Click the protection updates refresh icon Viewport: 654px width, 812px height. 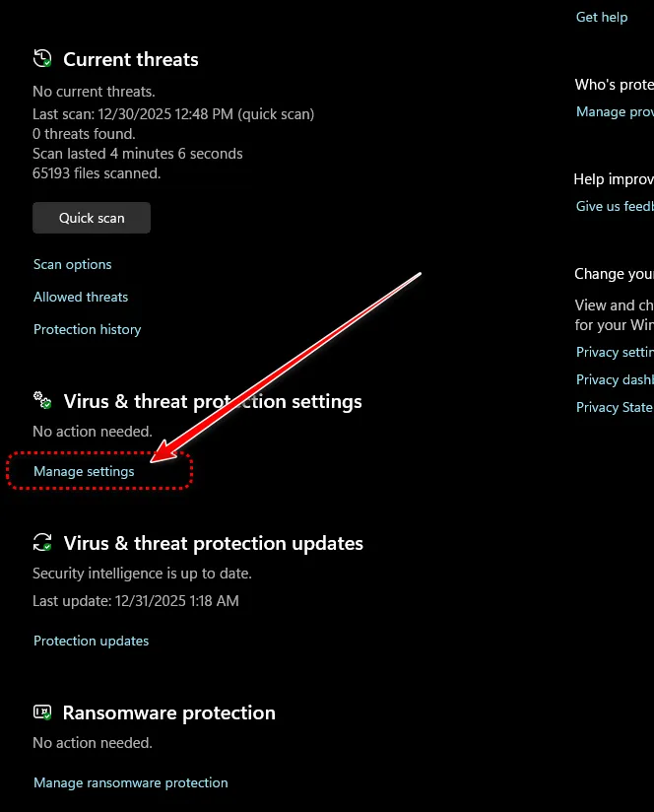pyautogui.click(x=42, y=542)
